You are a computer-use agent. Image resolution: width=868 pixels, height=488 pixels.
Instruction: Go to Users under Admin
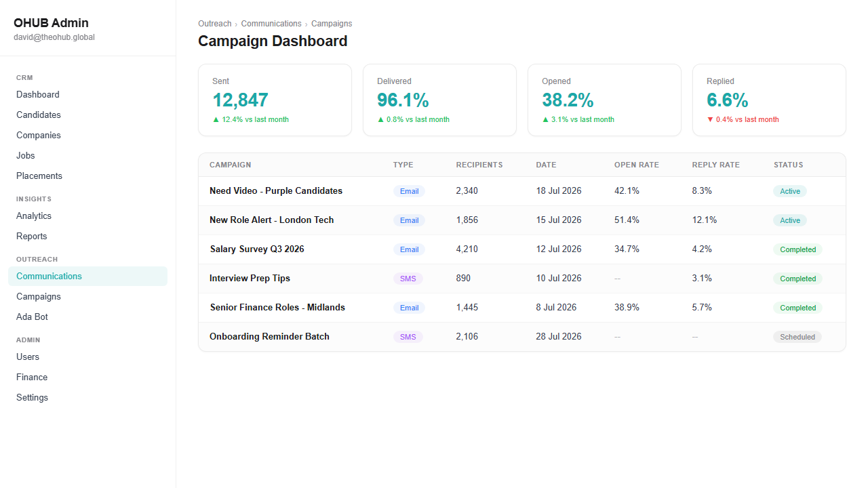click(87, 357)
